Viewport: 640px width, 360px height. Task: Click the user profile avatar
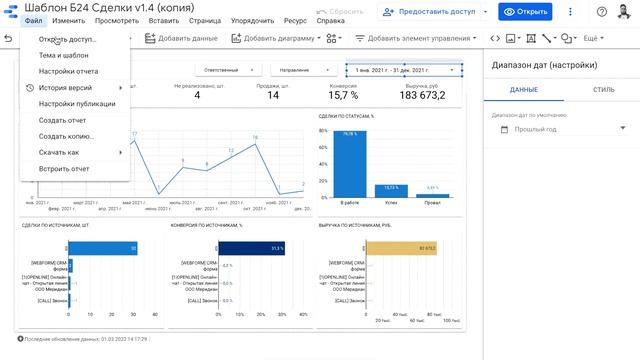(624, 12)
